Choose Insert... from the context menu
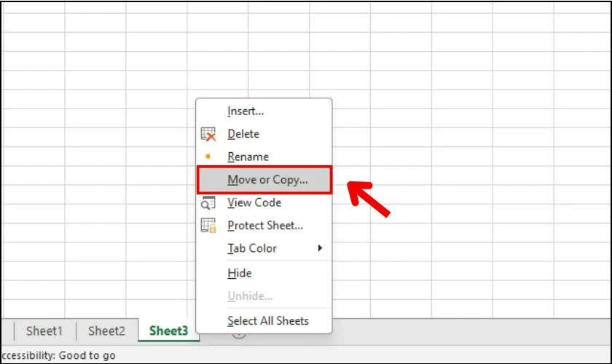612x364 pixels. [x=246, y=111]
